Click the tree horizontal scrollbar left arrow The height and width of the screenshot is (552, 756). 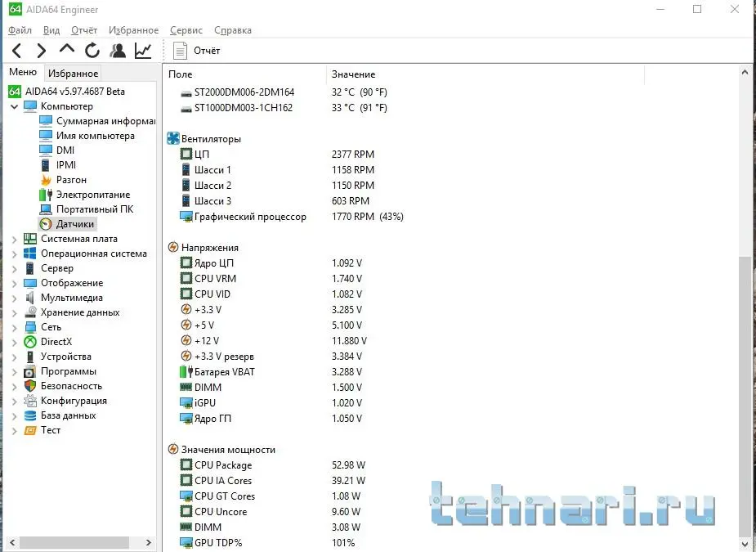tap(12, 543)
